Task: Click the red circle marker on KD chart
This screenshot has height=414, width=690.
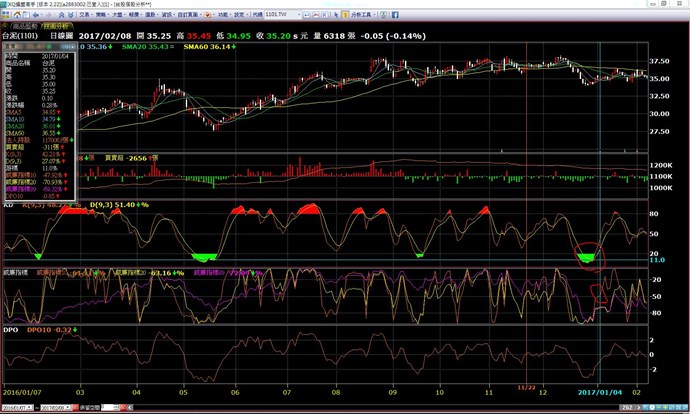Action: (x=591, y=256)
